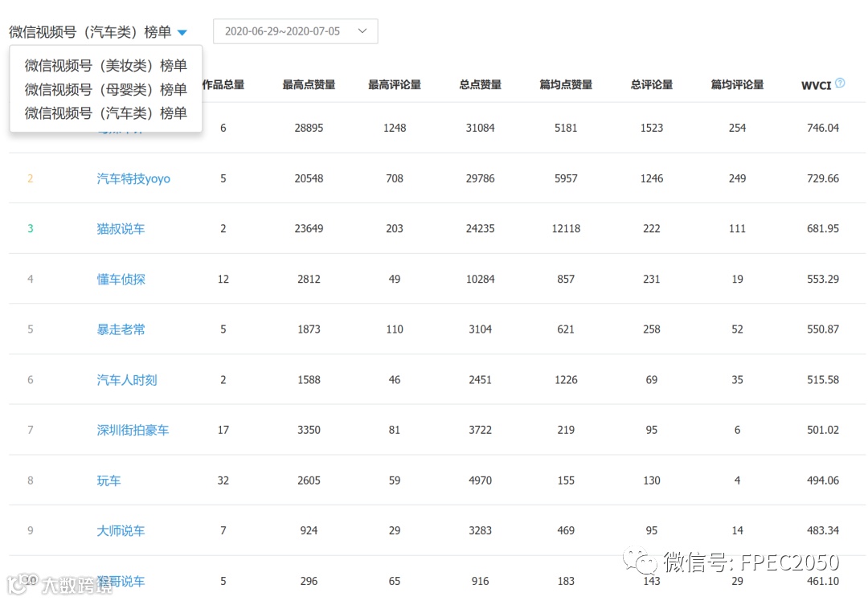Viewport: 868px width, 601px height.
Task: Click the WVCI value 729.66
Action: (x=823, y=178)
